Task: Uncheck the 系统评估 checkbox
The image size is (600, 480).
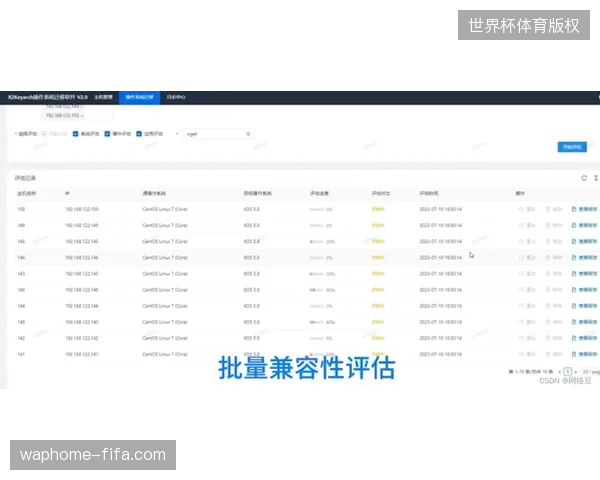Action: (75, 134)
